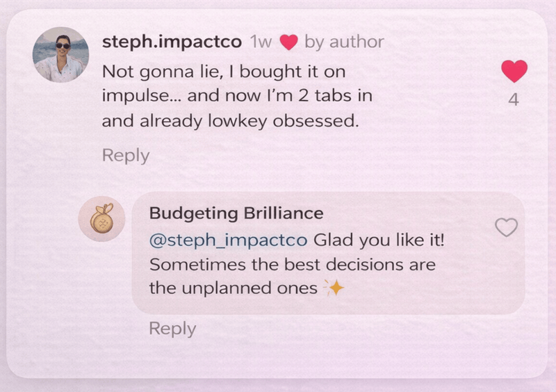Viewport: 556px width, 392px height.
Task: Click "the unplanned ones" reply line
Action: pos(233,288)
